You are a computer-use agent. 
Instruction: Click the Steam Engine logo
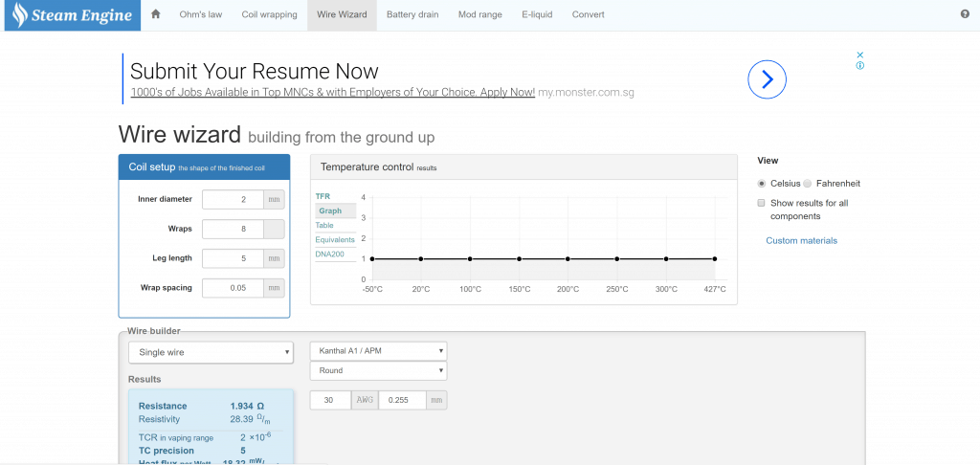(x=70, y=15)
